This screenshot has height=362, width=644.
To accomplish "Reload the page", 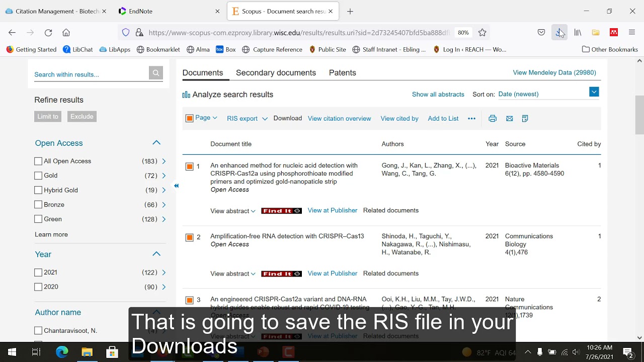I will 48,33.
